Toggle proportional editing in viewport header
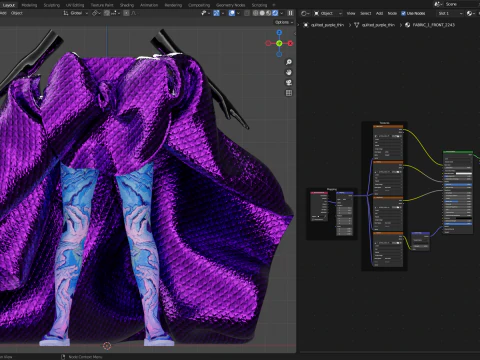The width and height of the screenshot is (480, 360). (126, 13)
